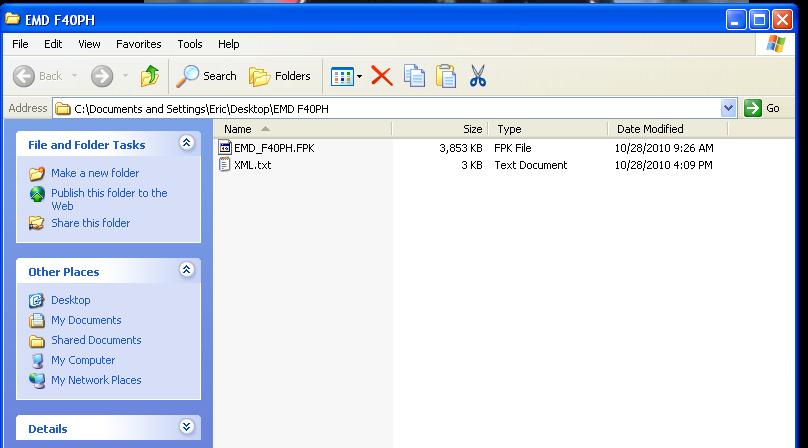Click Share this folder link
This screenshot has height=448, width=808.
click(90, 223)
